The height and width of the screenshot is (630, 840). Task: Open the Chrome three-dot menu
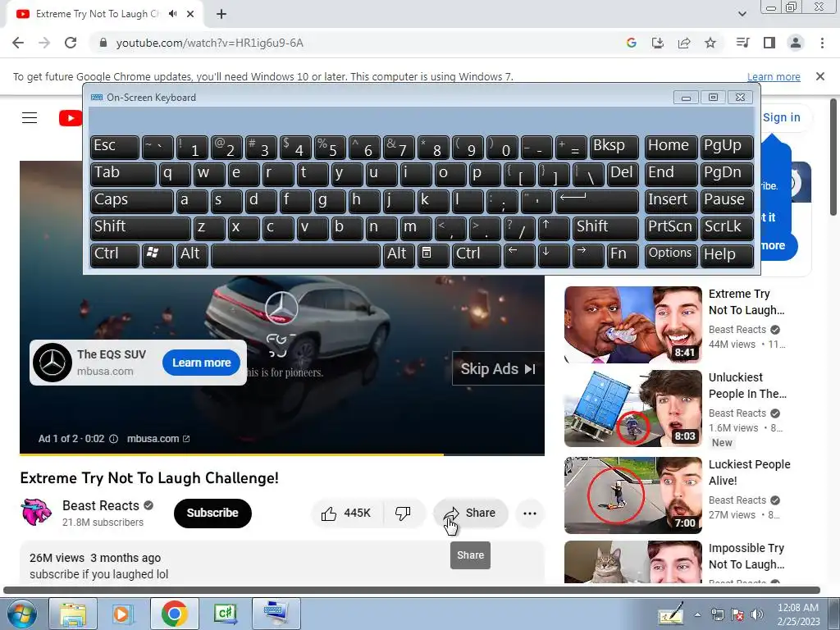click(x=822, y=43)
